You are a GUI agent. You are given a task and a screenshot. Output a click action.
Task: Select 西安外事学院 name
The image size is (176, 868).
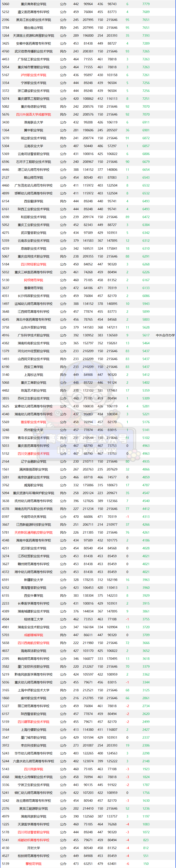coord(33,595)
